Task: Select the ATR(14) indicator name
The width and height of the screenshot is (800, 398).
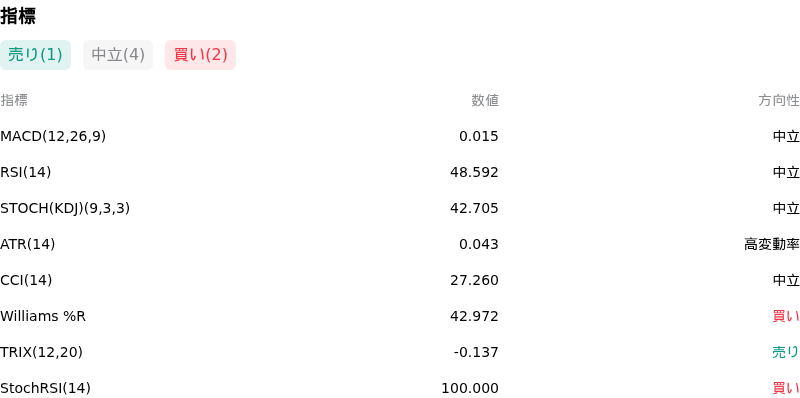Action: click(28, 244)
